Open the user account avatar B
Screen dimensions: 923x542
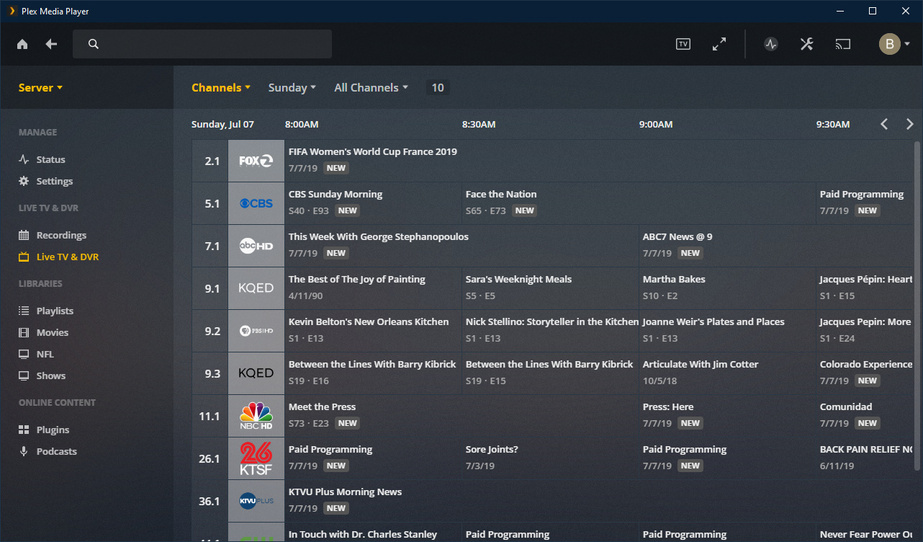pos(889,44)
